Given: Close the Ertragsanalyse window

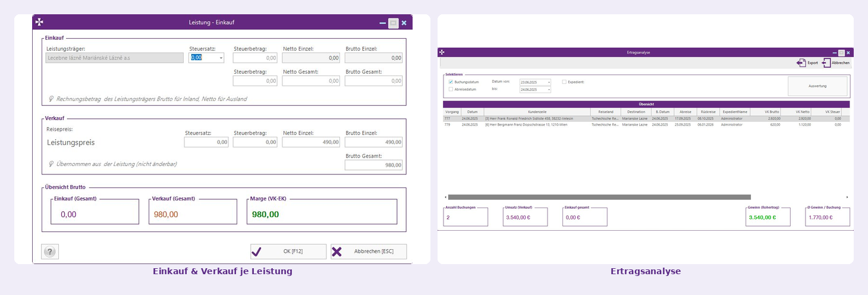Looking at the screenshot, I should click(848, 52).
